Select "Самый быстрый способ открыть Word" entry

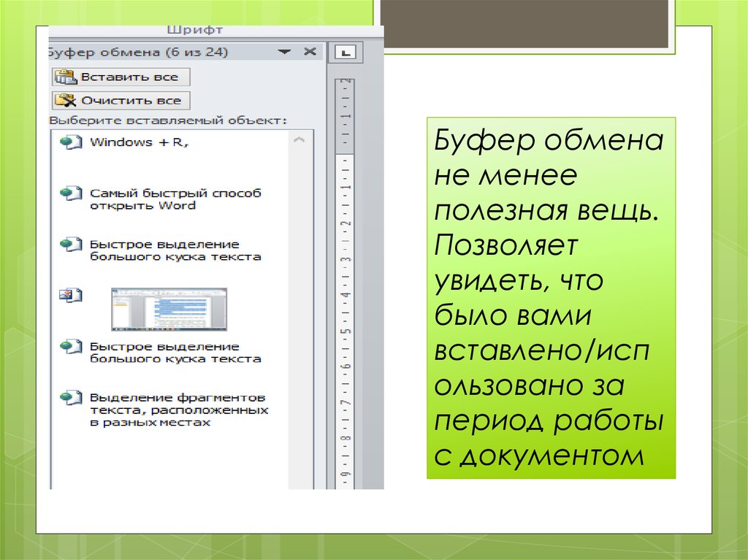175,199
